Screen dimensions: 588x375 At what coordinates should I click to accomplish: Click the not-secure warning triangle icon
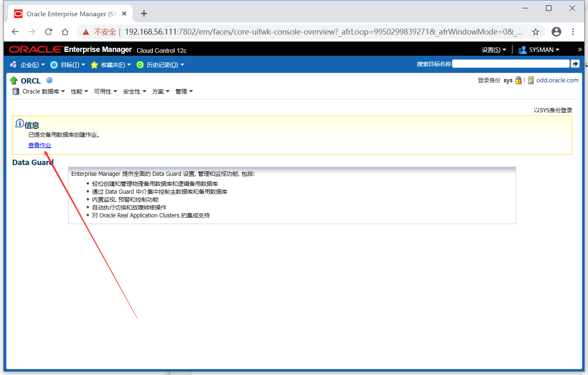(86, 32)
